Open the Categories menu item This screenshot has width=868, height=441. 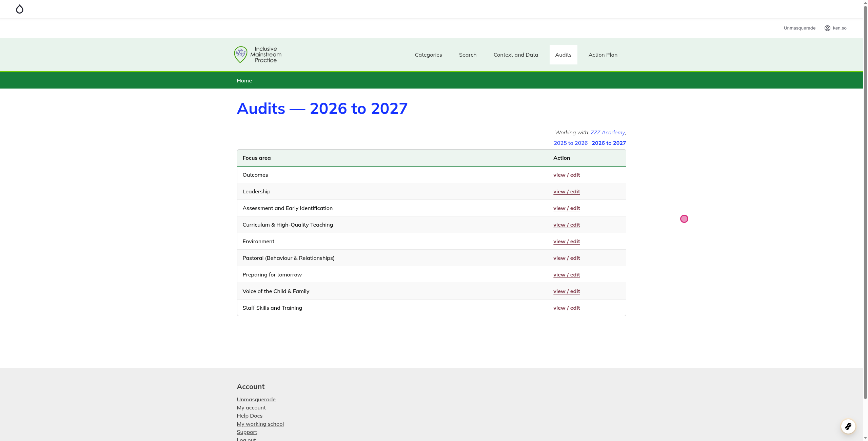428,55
